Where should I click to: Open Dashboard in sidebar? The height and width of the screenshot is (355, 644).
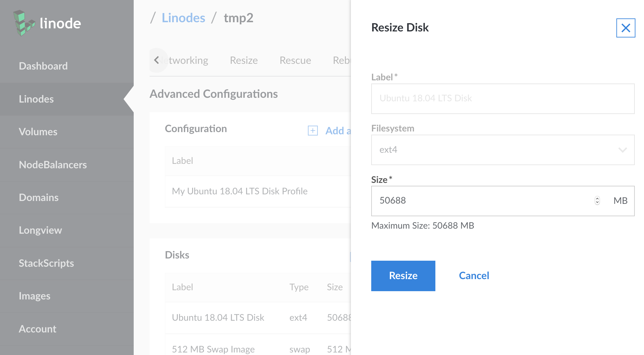click(67, 66)
